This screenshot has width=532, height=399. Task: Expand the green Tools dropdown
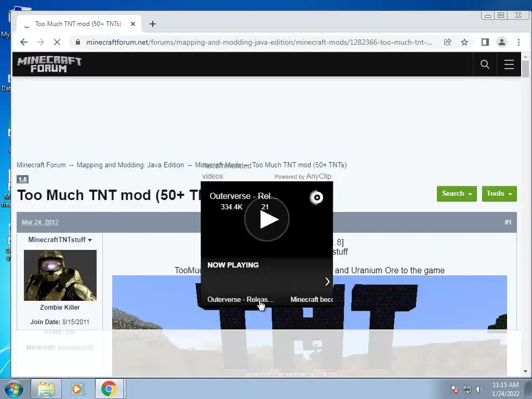[x=499, y=194]
